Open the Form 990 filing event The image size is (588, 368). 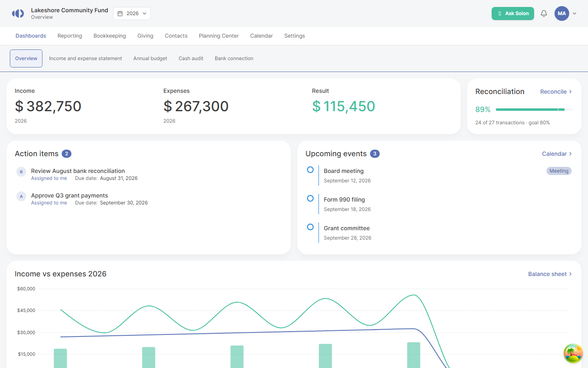(x=344, y=200)
